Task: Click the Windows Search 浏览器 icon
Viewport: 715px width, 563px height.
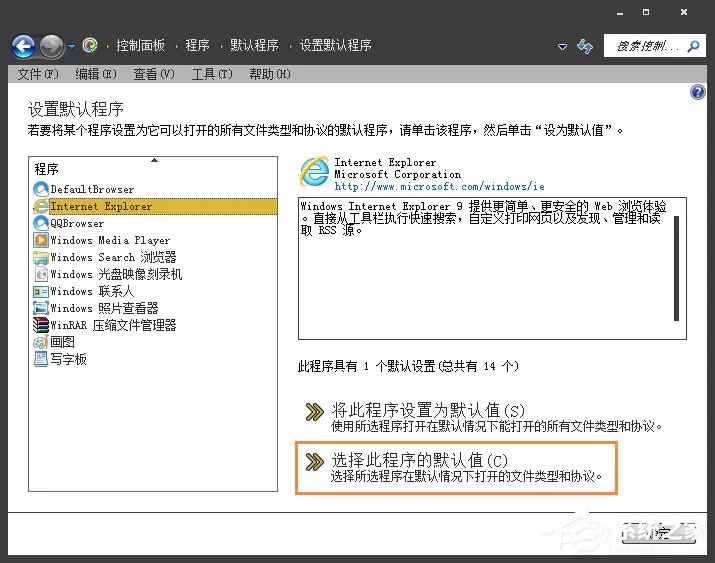Action: point(41,258)
